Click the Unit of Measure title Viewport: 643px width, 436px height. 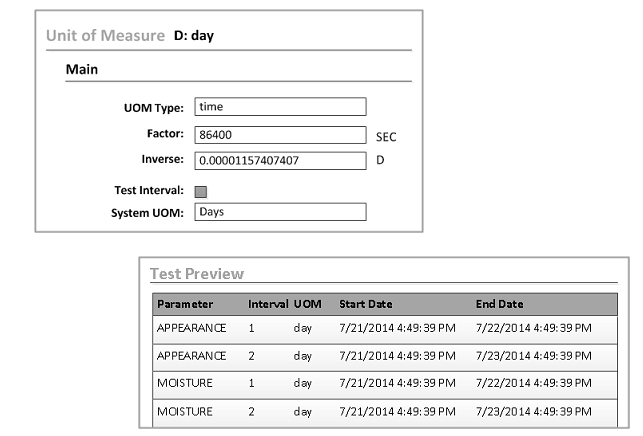click(105, 36)
